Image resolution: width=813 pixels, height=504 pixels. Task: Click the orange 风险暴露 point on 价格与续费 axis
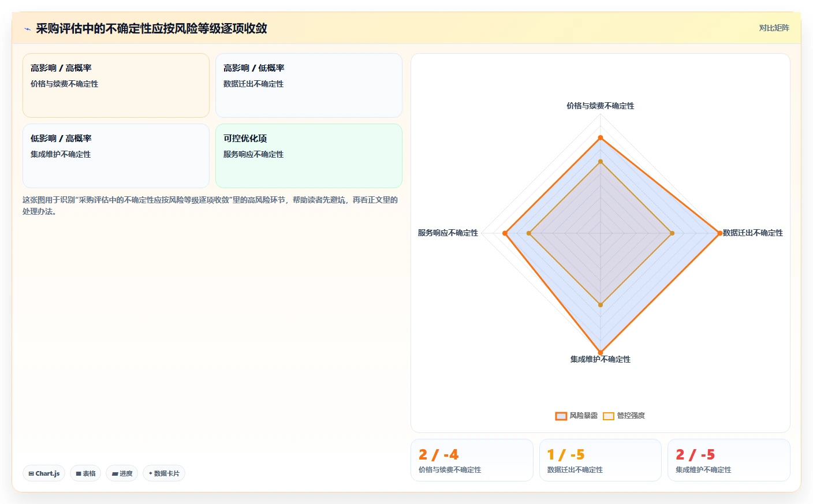(x=601, y=137)
